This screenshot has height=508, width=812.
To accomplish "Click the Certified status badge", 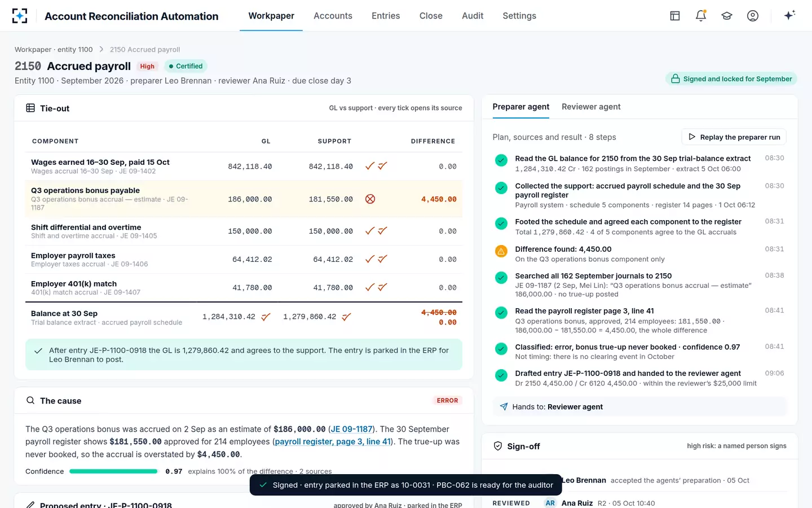I will pyautogui.click(x=186, y=66).
